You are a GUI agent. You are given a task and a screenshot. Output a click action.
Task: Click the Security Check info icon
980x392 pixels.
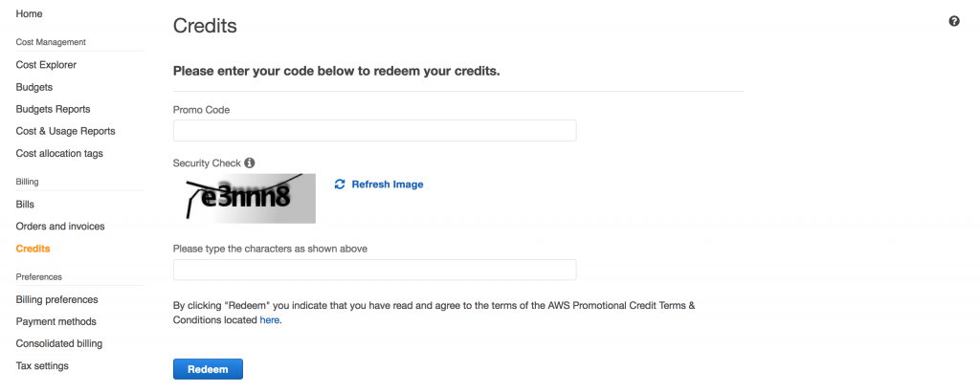point(250,163)
